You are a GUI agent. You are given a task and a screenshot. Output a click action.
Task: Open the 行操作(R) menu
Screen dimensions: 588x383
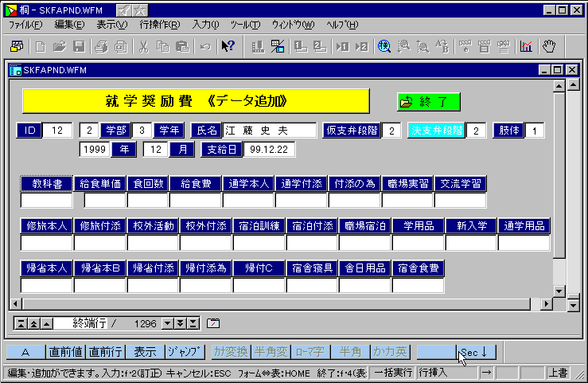[x=159, y=25]
